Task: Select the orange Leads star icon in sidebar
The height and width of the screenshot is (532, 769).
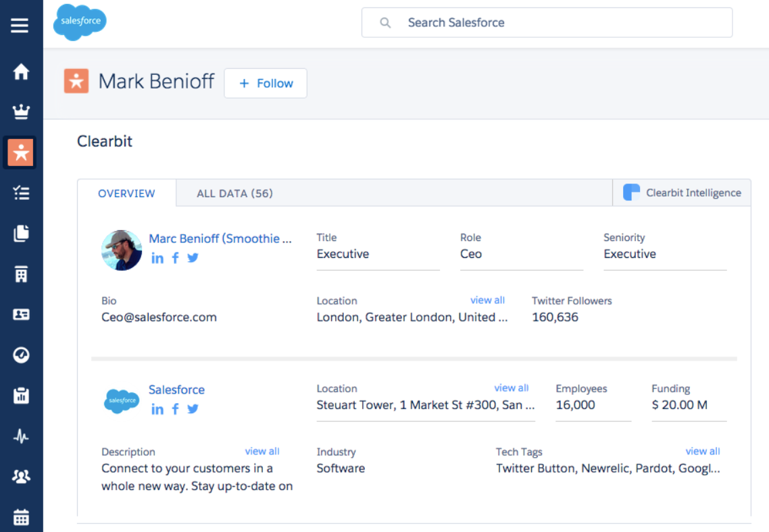Action: click(20, 153)
